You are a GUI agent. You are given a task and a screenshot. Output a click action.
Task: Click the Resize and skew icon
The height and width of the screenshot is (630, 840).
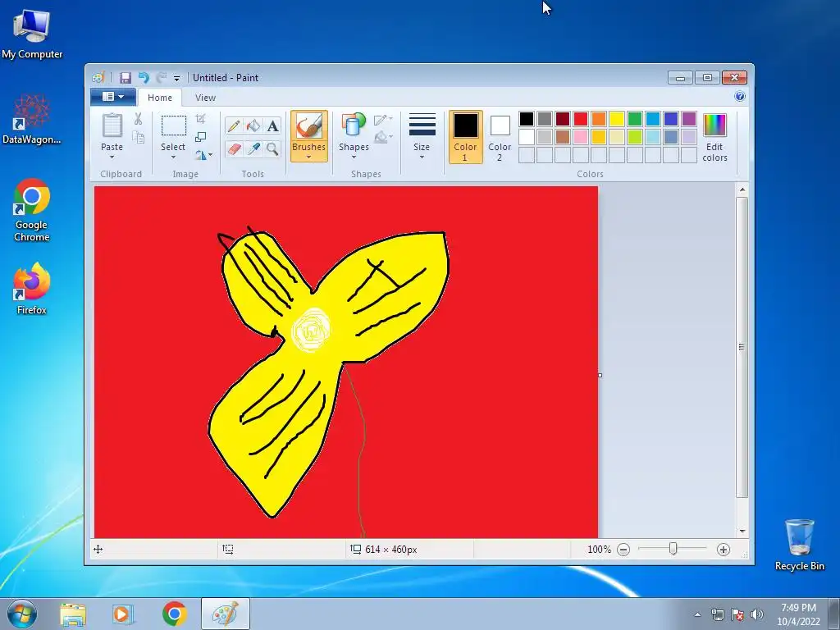point(200,137)
